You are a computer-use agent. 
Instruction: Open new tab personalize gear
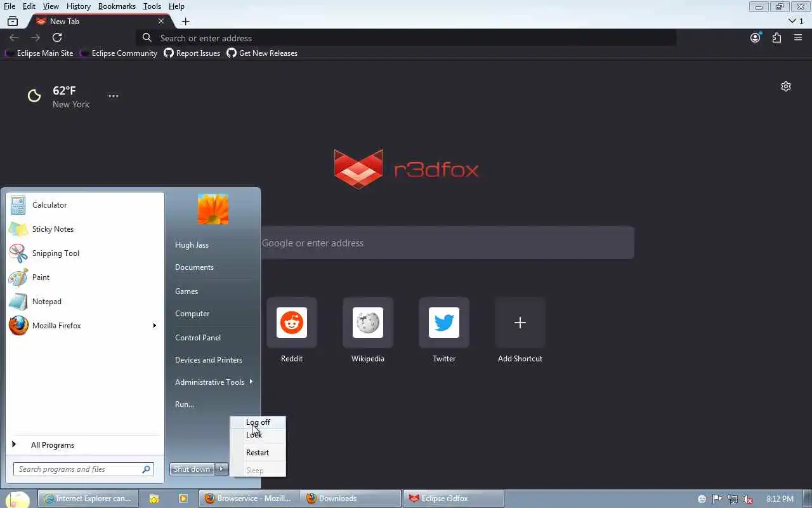coord(786,86)
